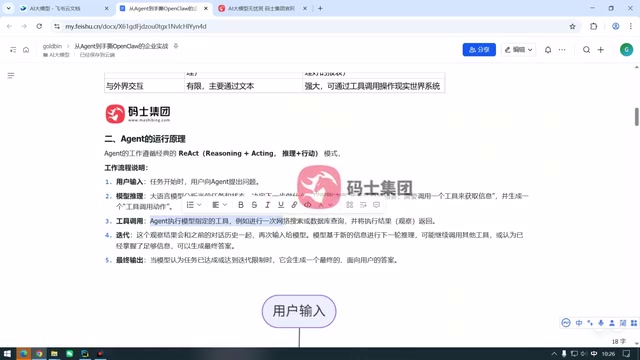
Task: Insert a hyperlink on selected text
Action: point(294,205)
